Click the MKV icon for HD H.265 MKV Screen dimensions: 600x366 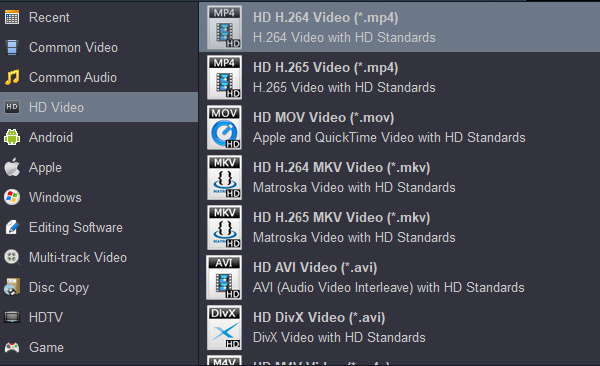tap(224, 227)
